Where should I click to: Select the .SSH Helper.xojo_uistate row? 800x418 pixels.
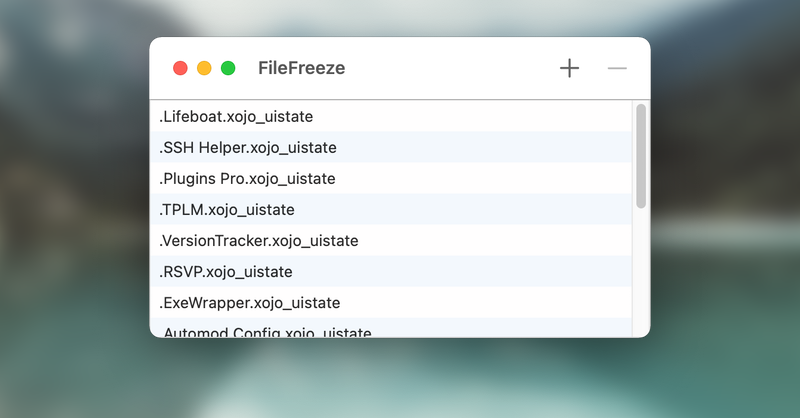click(391, 147)
